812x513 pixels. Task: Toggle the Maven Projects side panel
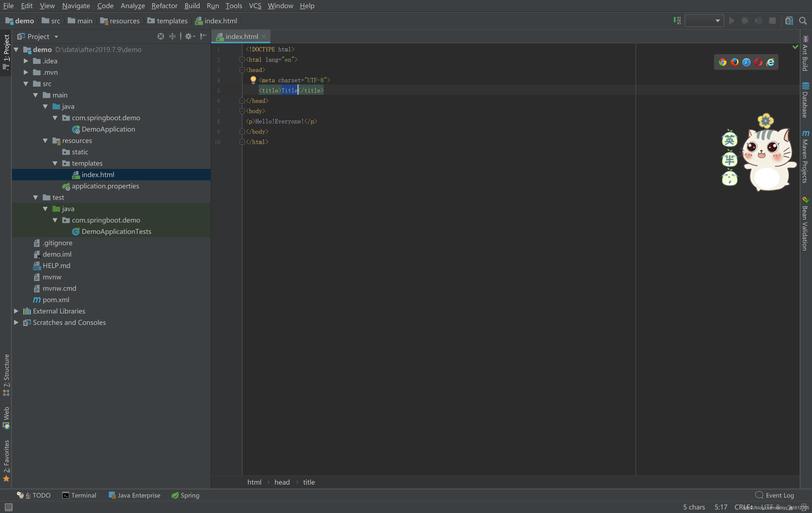805,157
